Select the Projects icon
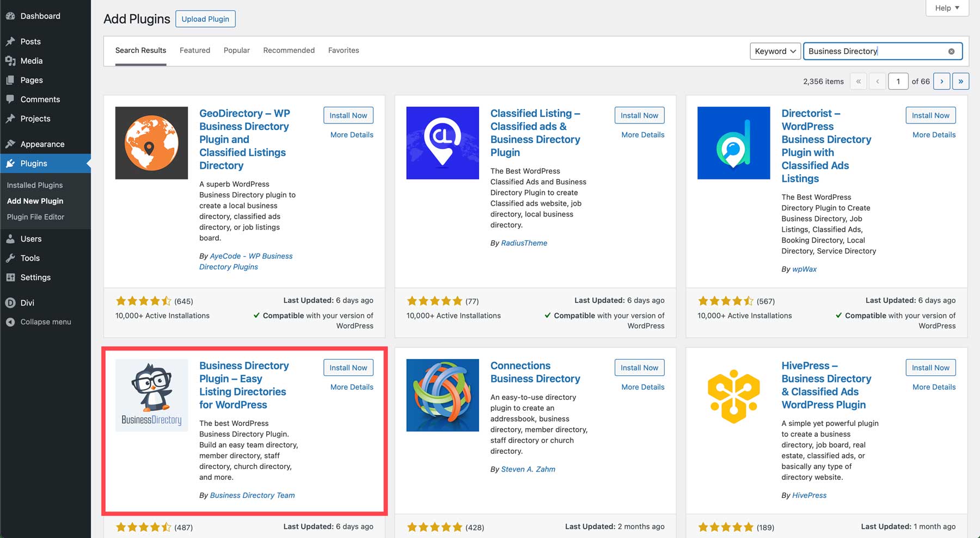This screenshot has height=538, width=980. click(x=10, y=119)
